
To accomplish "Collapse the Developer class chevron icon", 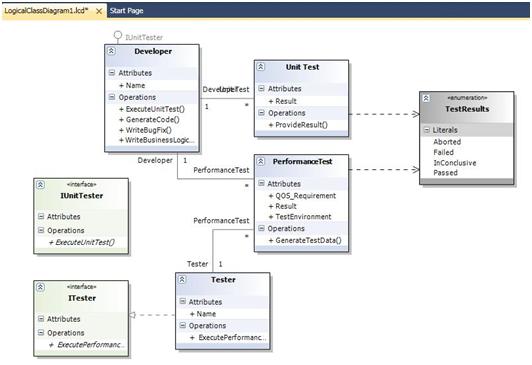I will click(x=111, y=51).
